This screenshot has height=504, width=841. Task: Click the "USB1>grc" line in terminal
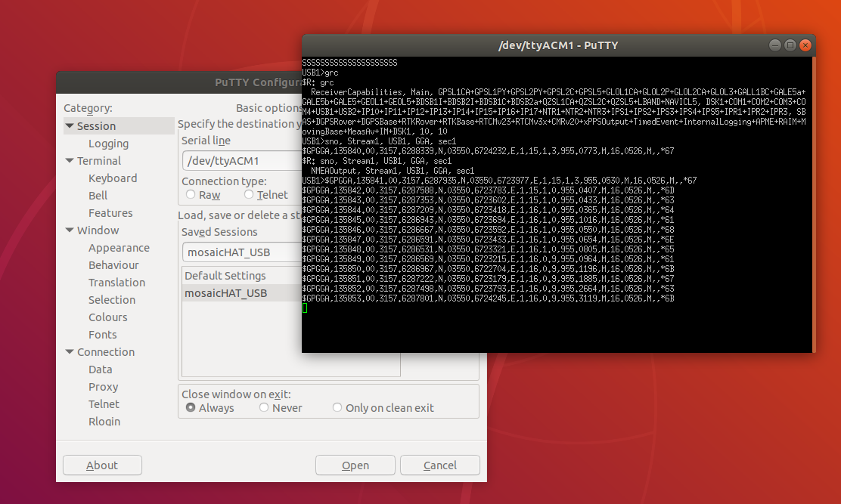coord(320,73)
